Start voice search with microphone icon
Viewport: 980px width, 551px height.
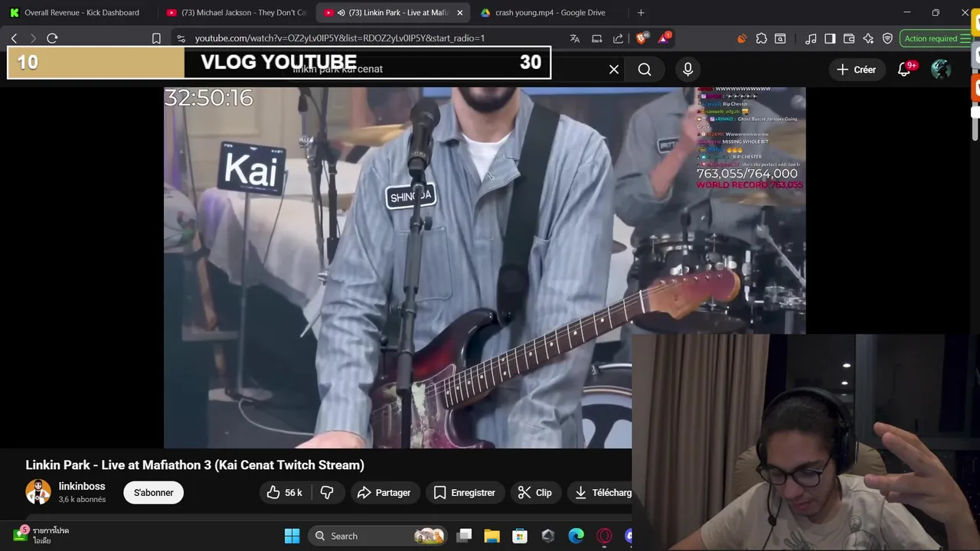688,70
